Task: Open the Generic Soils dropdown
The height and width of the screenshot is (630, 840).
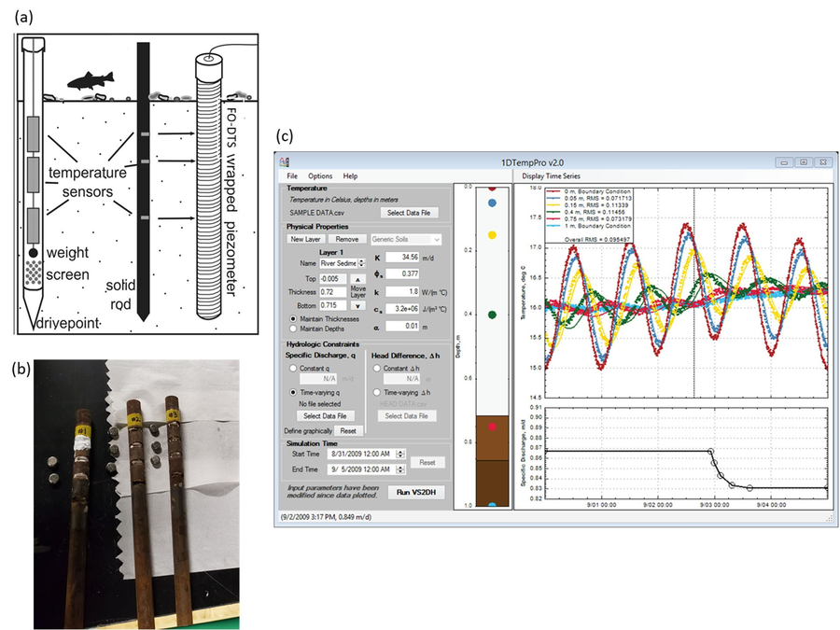Action: pyautogui.click(x=404, y=239)
